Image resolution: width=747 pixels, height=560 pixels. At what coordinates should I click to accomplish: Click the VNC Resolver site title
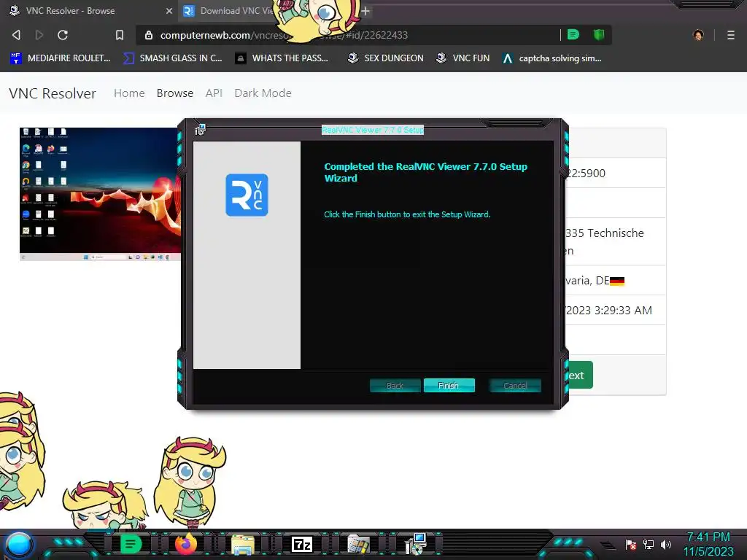click(x=53, y=93)
